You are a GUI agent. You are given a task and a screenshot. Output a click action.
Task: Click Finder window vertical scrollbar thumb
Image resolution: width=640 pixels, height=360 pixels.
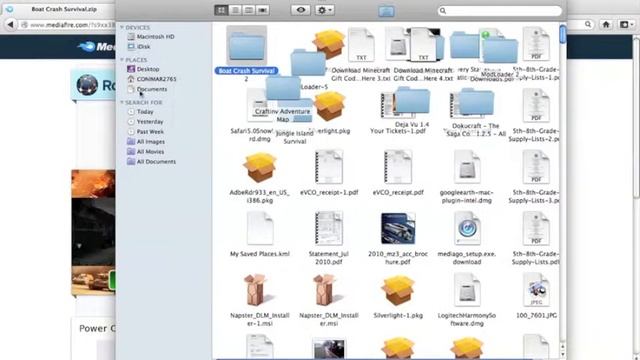click(x=563, y=33)
